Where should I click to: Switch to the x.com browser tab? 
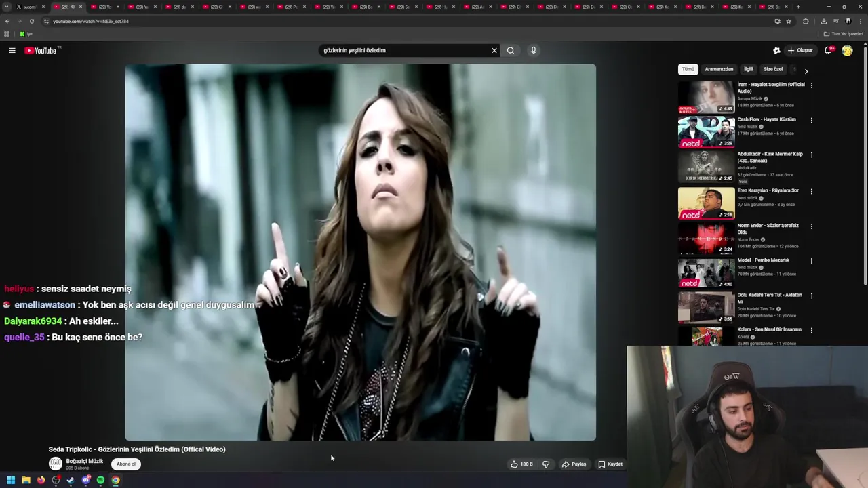(x=30, y=7)
